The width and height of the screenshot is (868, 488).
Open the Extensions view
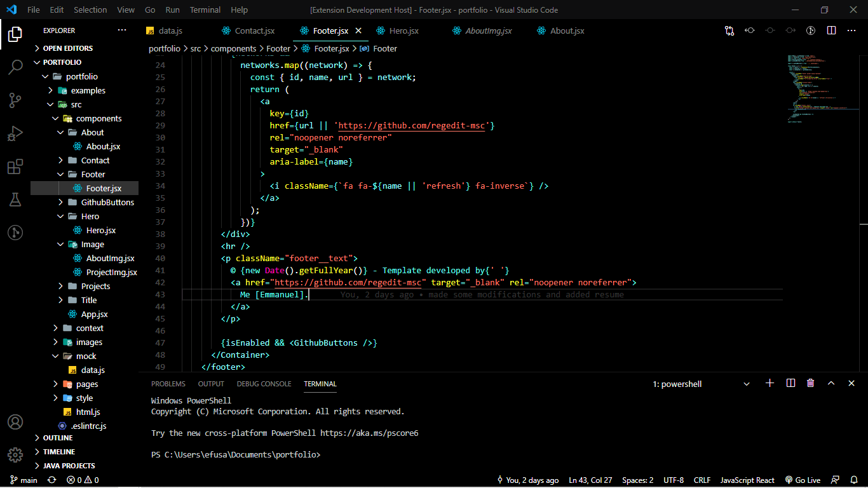pos(15,167)
